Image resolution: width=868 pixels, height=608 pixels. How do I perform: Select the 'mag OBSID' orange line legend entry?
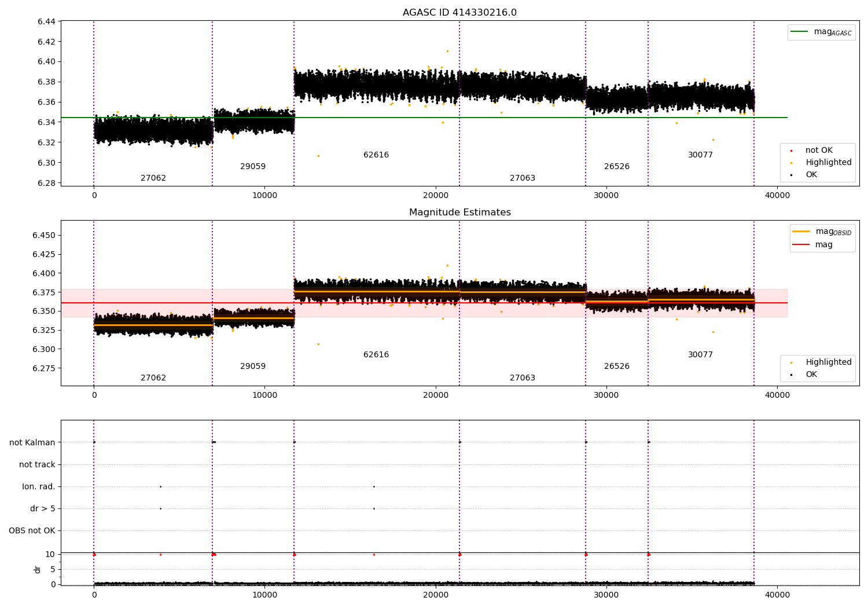[822, 232]
